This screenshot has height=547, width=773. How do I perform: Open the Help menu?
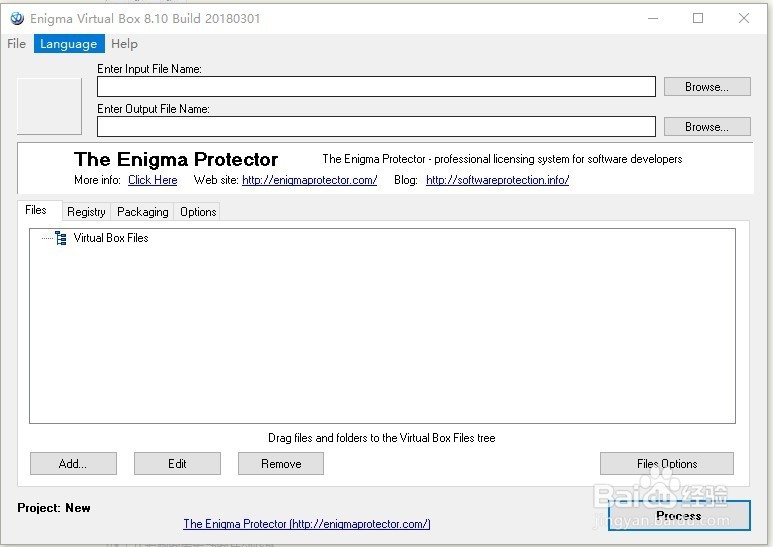point(124,44)
